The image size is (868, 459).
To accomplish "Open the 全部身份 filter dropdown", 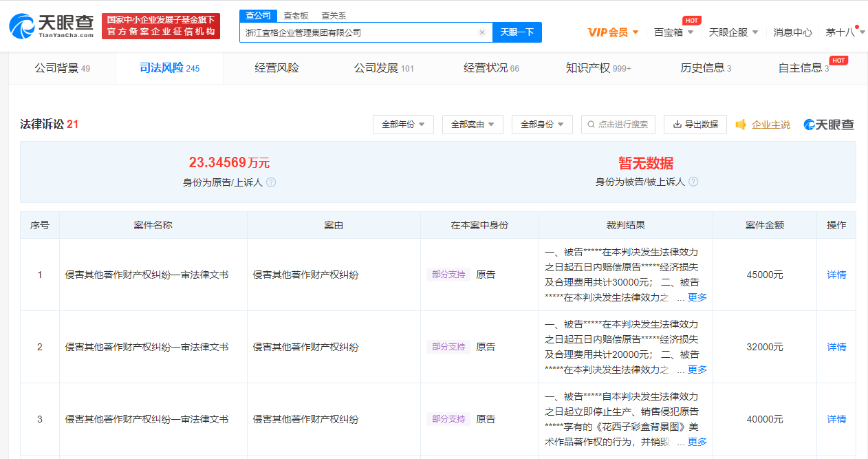I will click(542, 125).
